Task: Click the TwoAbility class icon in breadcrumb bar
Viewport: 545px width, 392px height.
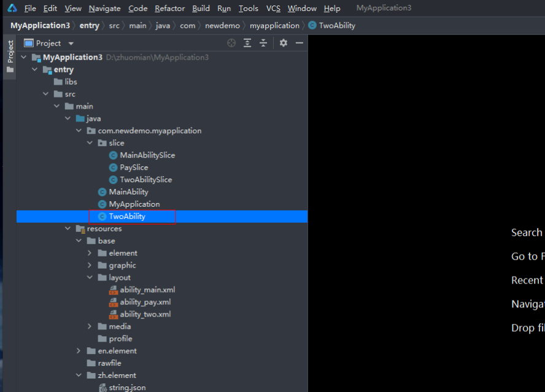Action: 313,25
